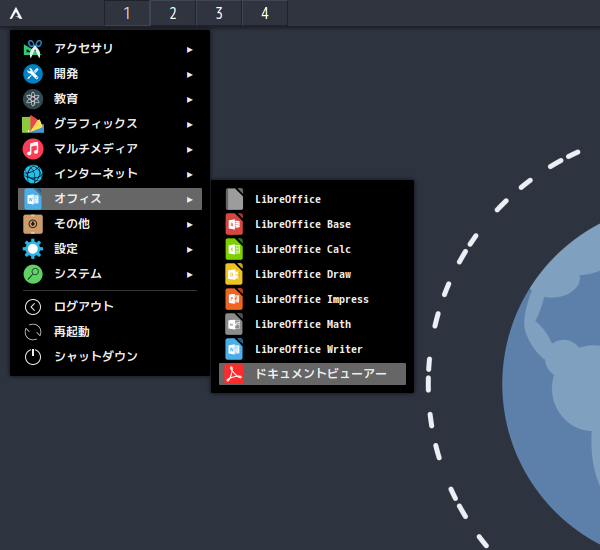Click the gray LibreOffice Math icon
600x550 pixels.
pos(234,324)
